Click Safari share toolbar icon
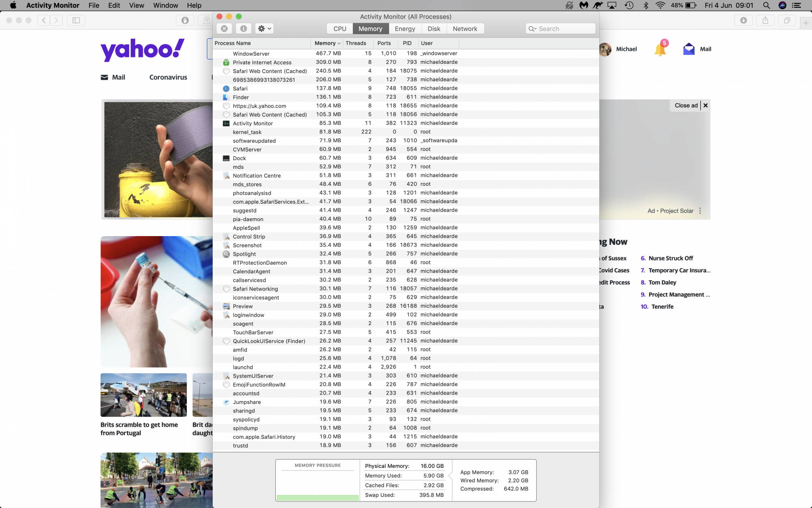The image size is (812, 508). (765, 20)
